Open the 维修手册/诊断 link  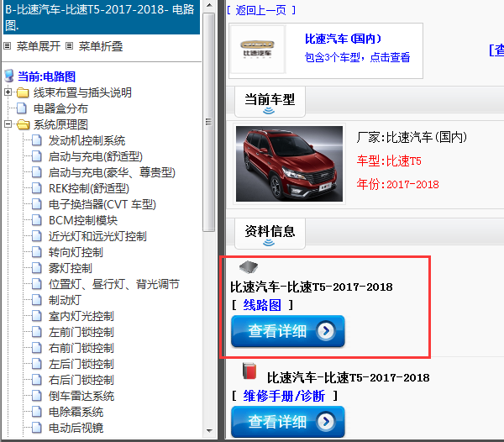tap(284, 396)
